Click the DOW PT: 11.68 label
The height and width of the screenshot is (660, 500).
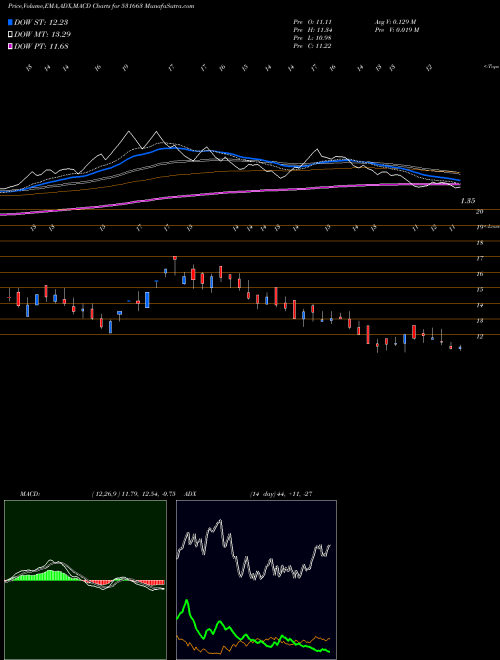tap(41, 46)
